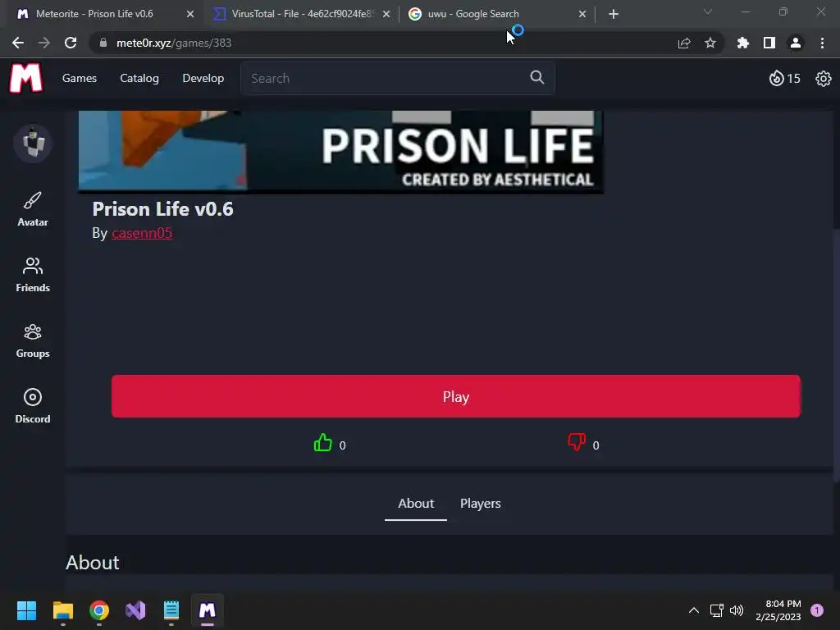Close the Meteorite Prison Life tab
This screenshot has width=840, height=630.
pyautogui.click(x=189, y=14)
